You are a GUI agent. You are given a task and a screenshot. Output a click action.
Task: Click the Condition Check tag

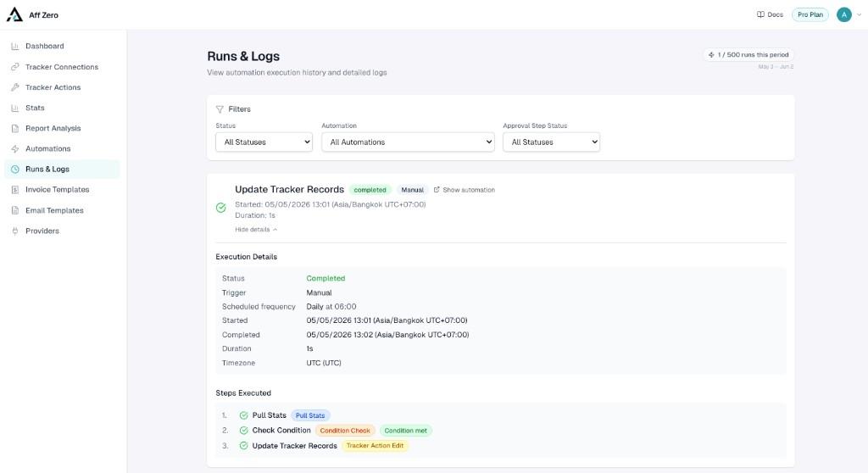(x=345, y=431)
